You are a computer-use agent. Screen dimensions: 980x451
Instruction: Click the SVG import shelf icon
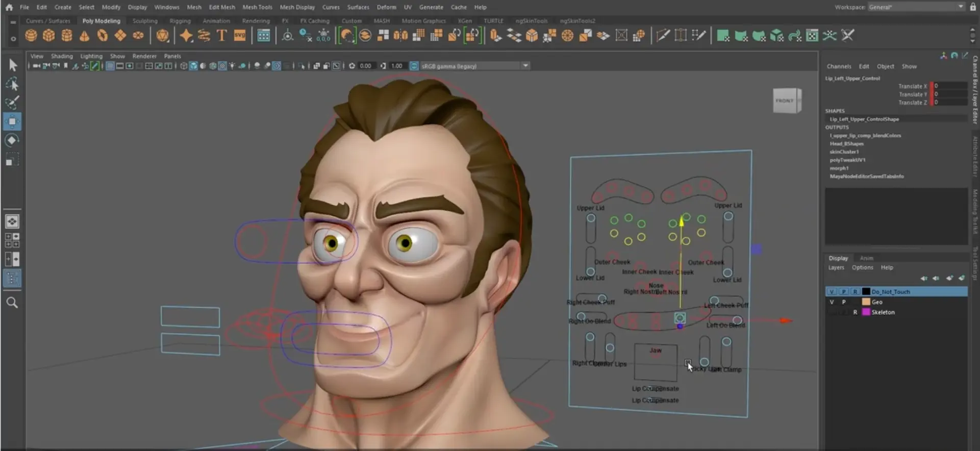240,36
